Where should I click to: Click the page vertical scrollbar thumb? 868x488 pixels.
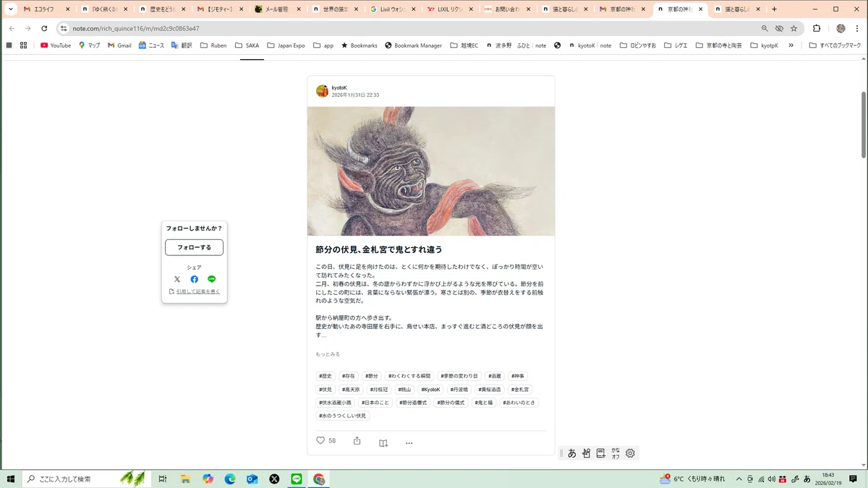(864, 124)
